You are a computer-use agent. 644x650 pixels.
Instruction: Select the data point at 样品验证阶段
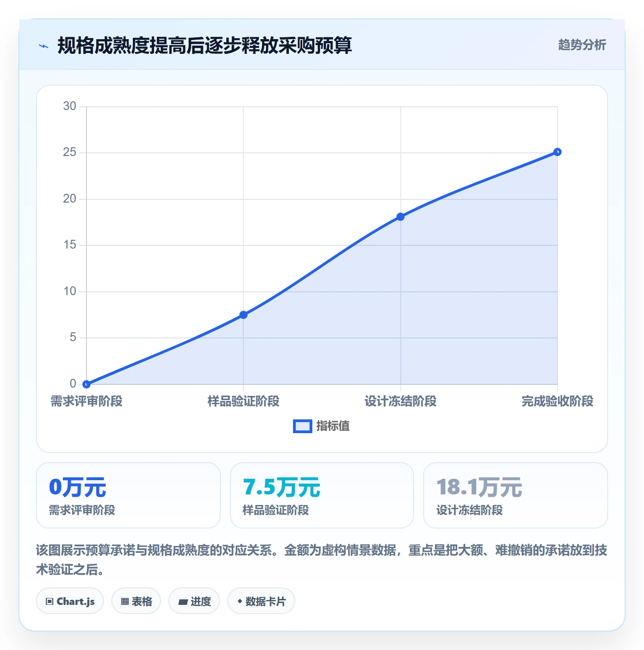tap(243, 315)
